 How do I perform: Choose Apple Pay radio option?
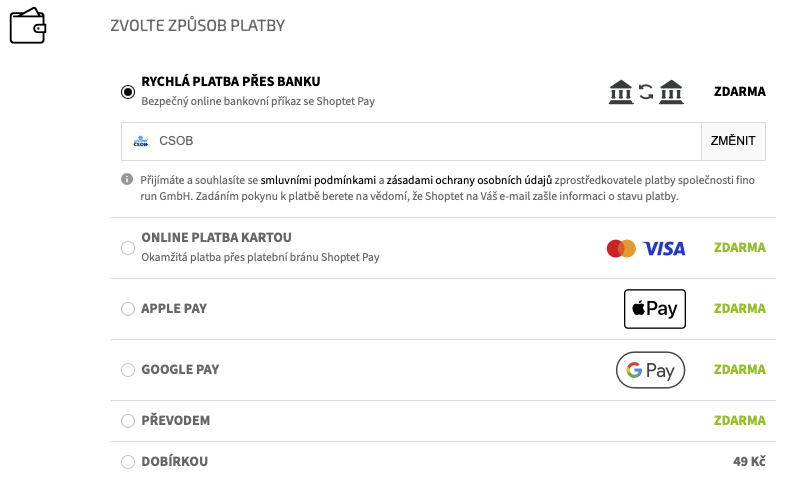[128, 309]
